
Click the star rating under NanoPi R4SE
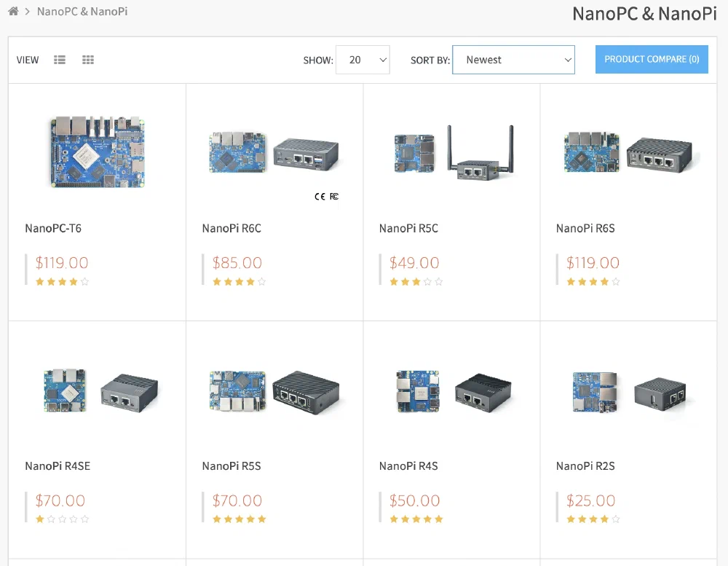coord(62,519)
